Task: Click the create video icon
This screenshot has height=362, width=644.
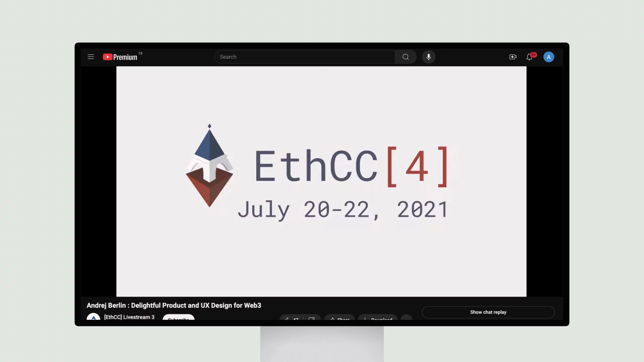Action: (x=513, y=57)
